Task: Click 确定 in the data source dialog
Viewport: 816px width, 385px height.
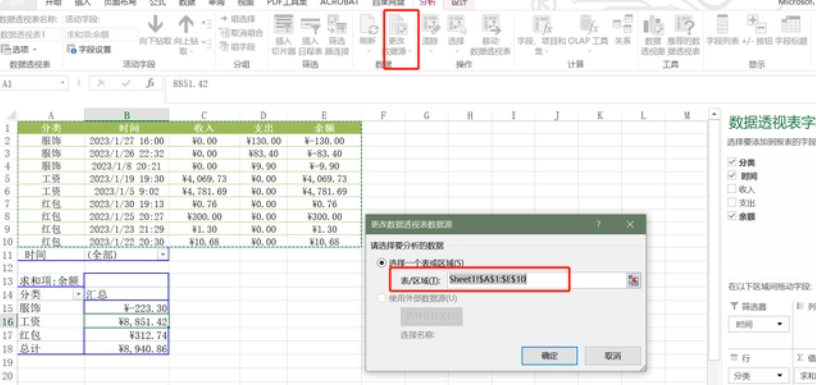Action: [x=549, y=356]
